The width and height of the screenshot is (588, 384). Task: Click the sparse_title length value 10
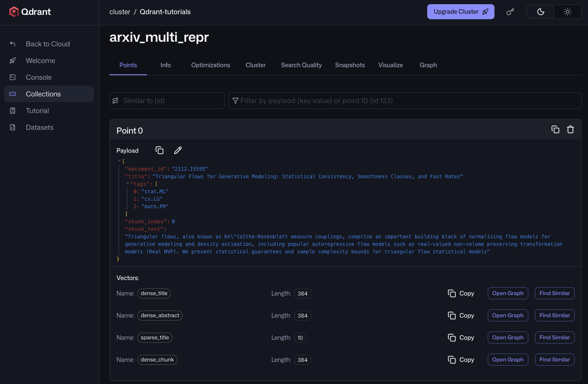pyautogui.click(x=300, y=338)
